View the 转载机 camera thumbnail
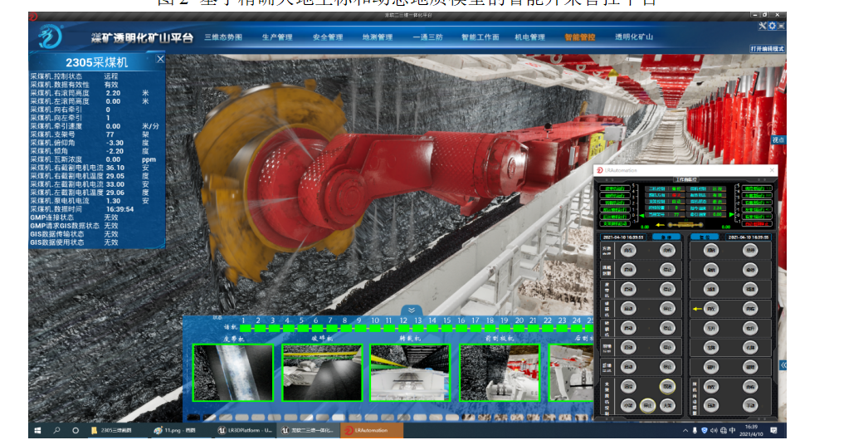The image size is (868, 440). 410,372
